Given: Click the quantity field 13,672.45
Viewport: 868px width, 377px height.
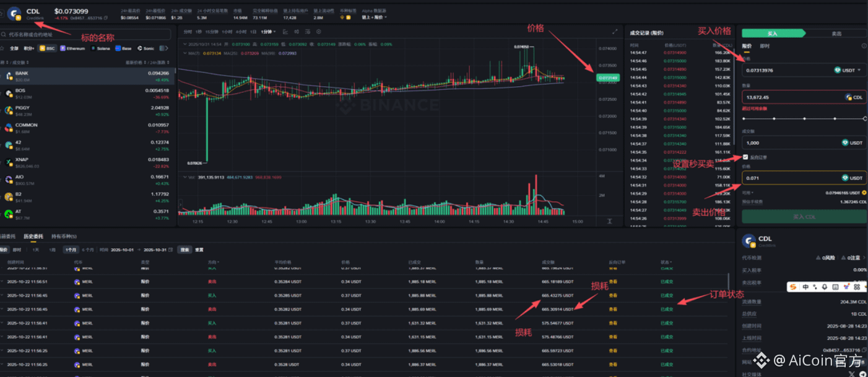Looking at the screenshot, I should pos(804,97).
